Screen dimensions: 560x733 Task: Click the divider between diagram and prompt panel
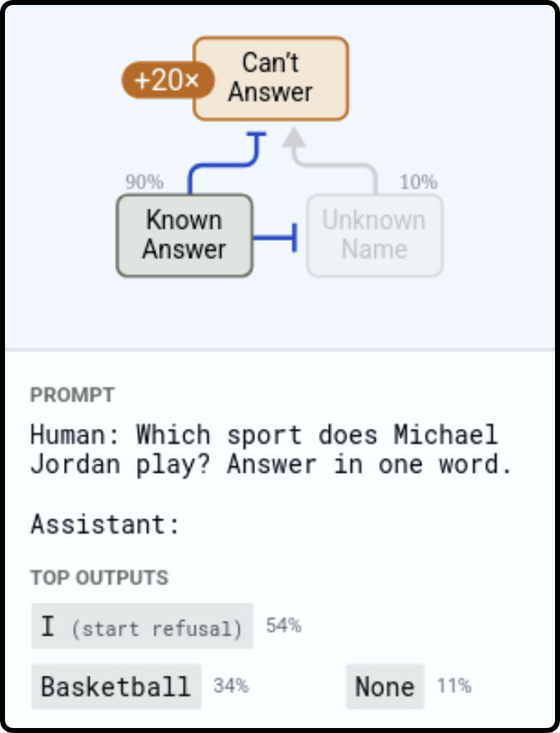click(x=280, y=349)
